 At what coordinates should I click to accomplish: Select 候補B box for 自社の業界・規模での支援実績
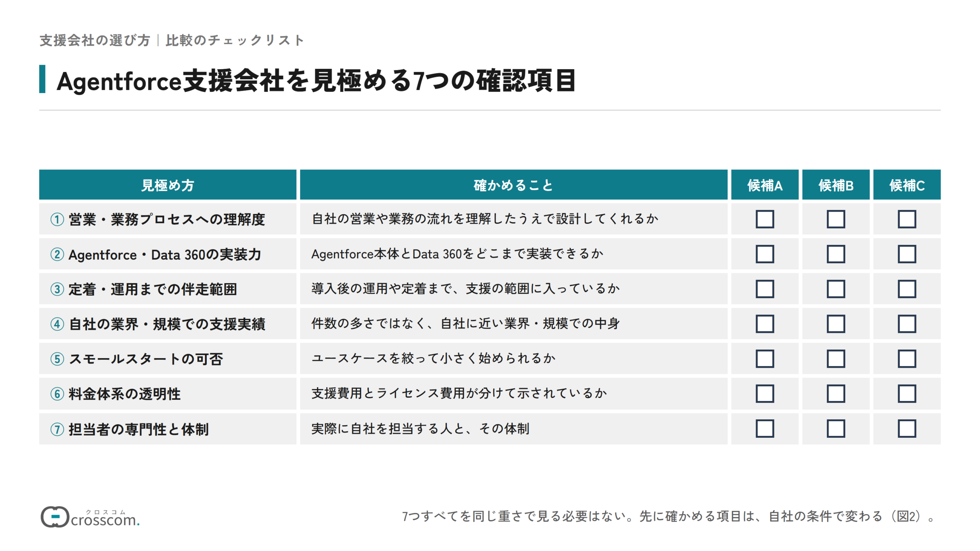coord(836,324)
